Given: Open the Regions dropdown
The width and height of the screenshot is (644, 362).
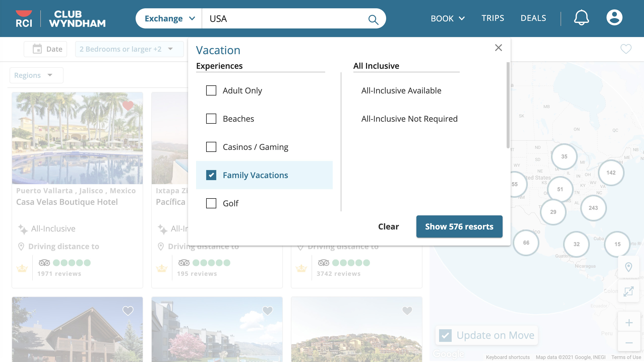Looking at the screenshot, I should click(37, 75).
